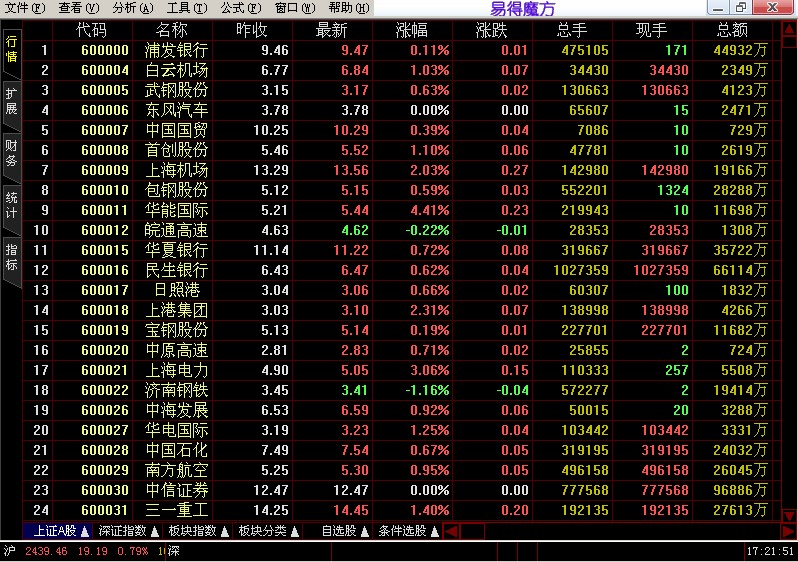Expand the arrow beside 自选股
This screenshot has width=798, height=562.
364,531
